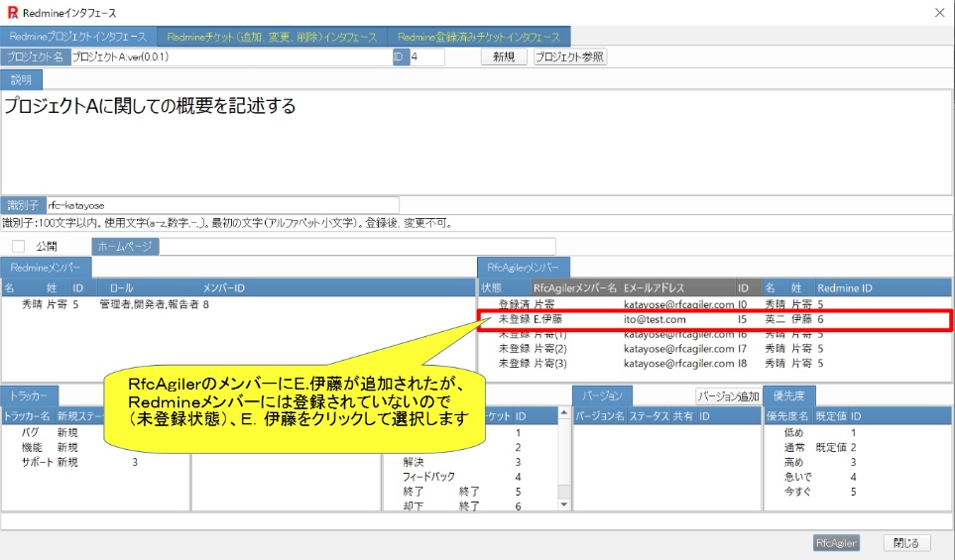Click the ito@test.com email cell
This screenshot has height=560, width=955.
click(x=655, y=319)
